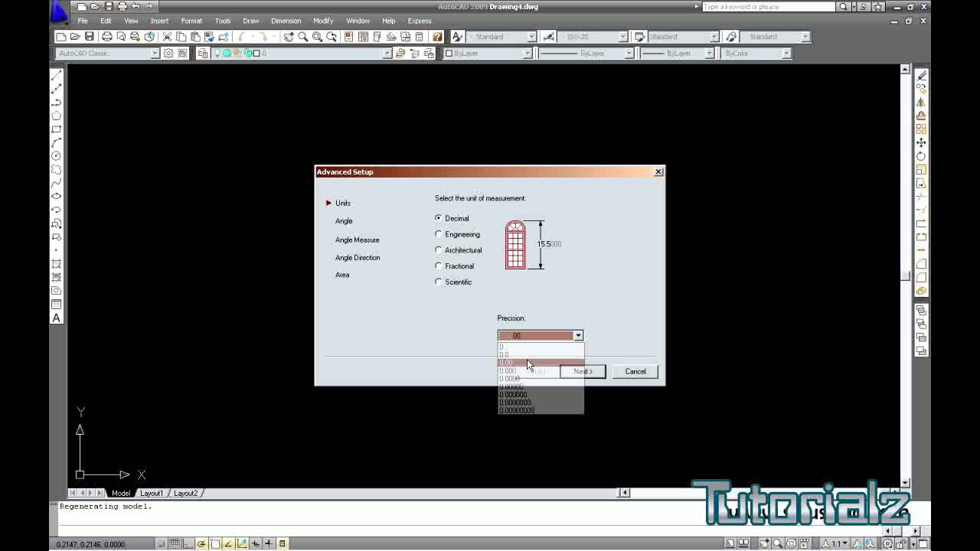The height and width of the screenshot is (551, 980).
Task: Select the Scientific radio button
Action: [x=439, y=282]
